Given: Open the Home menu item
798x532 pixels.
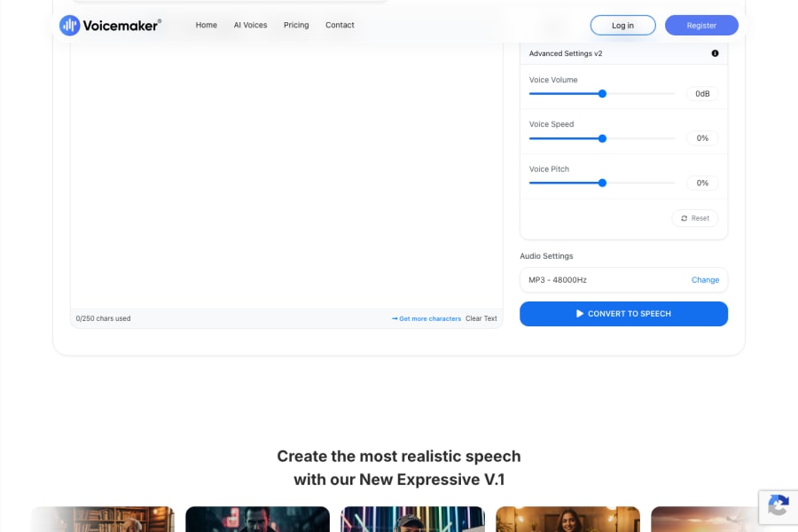Looking at the screenshot, I should coord(206,25).
